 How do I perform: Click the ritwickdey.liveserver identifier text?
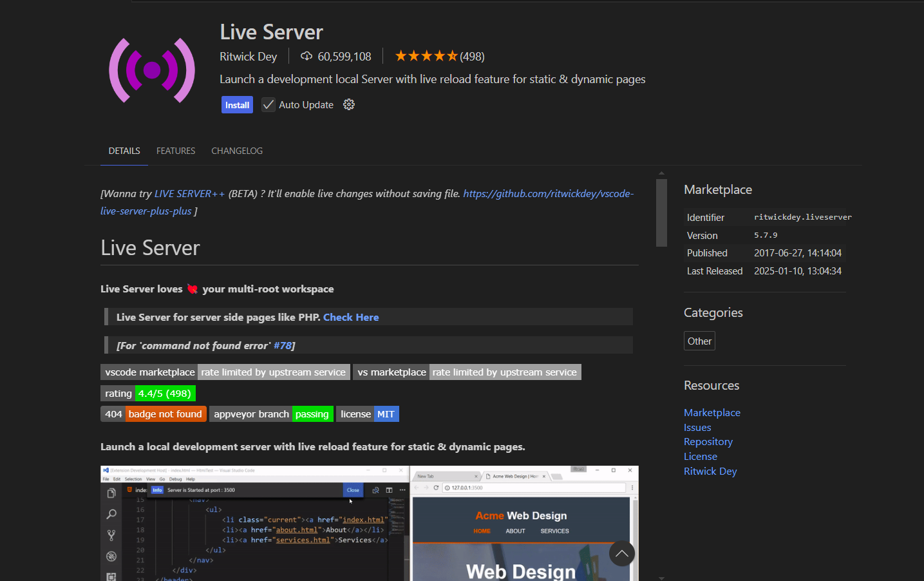(803, 217)
